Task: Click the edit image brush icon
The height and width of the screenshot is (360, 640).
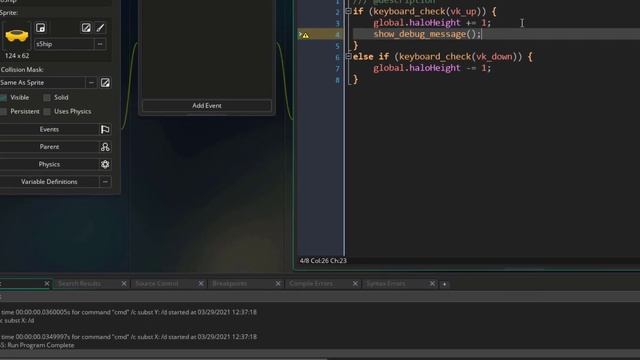Action: pyautogui.click(x=100, y=28)
